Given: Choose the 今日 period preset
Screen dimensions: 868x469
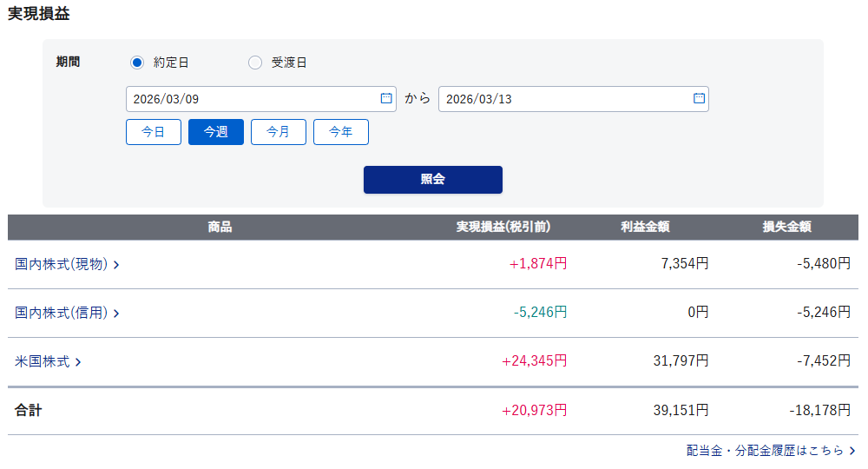Looking at the screenshot, I should [154, 132].
